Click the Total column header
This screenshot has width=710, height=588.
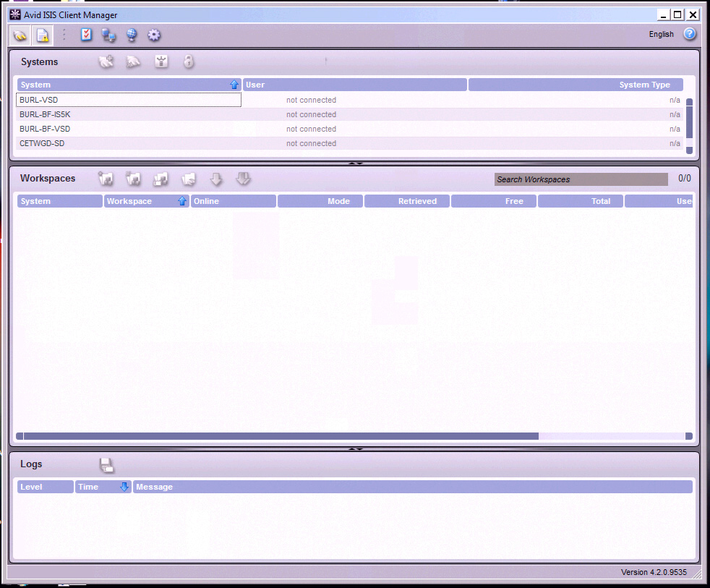click(581, 201)
